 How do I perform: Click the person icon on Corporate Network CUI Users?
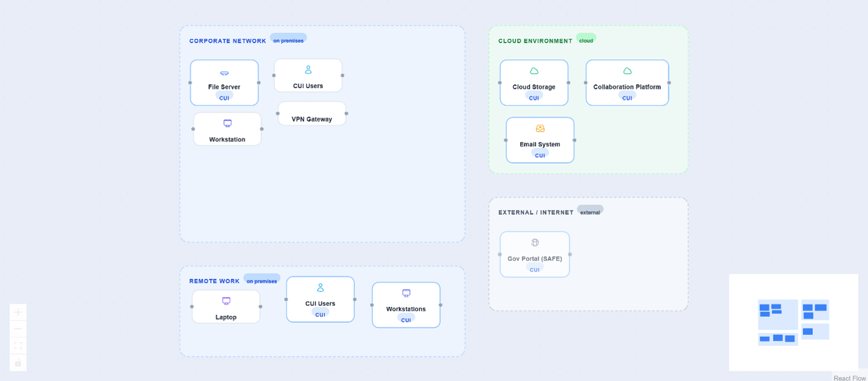pos(308,70)
